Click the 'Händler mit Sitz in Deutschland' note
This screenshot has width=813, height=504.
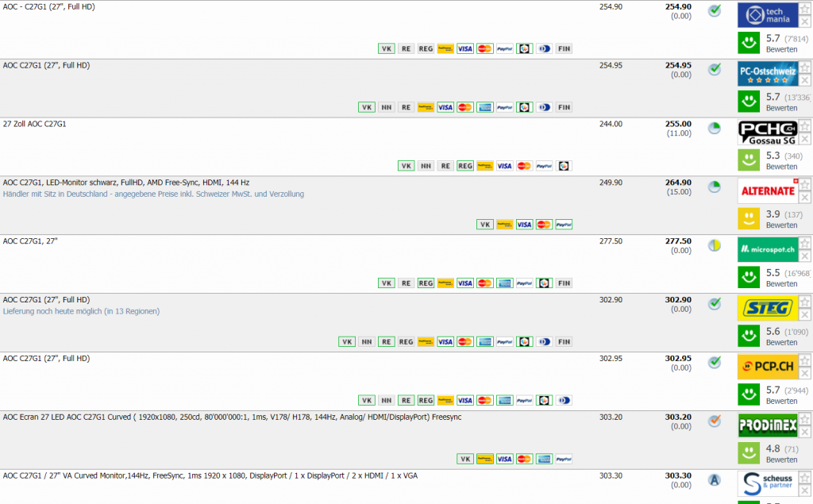pyautogui.click(x=153, y=194)
